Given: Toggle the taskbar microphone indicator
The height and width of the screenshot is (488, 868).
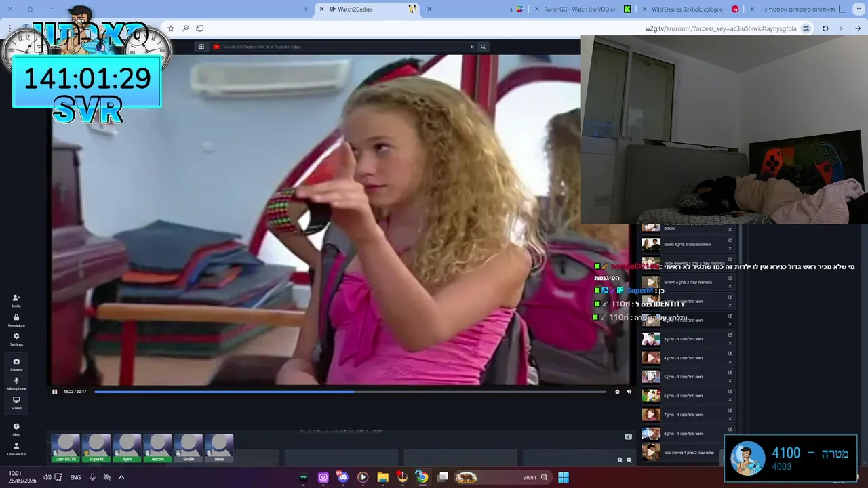Looking at the screenshot, I should click(93, 477).
